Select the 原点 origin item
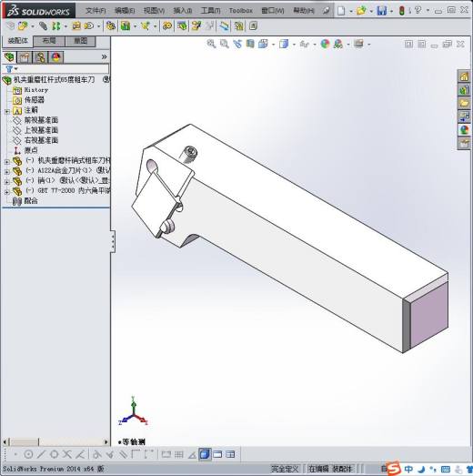This screenshot has height=476, width=473. pyautogui.click(x=31, y=150)
